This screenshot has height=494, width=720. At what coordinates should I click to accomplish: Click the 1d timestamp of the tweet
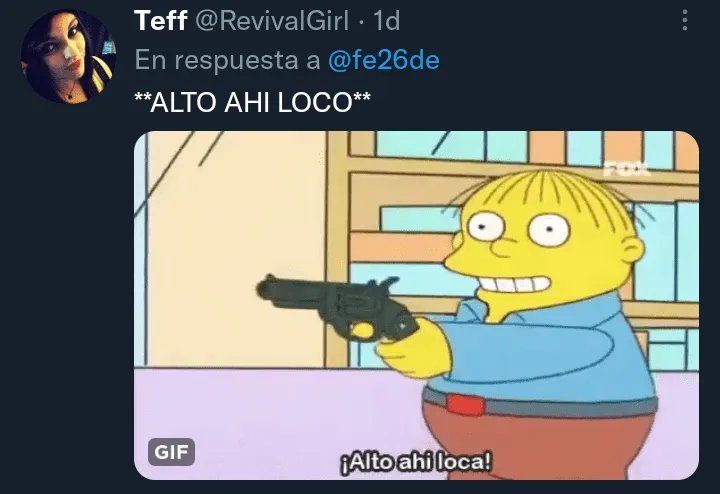386,21
